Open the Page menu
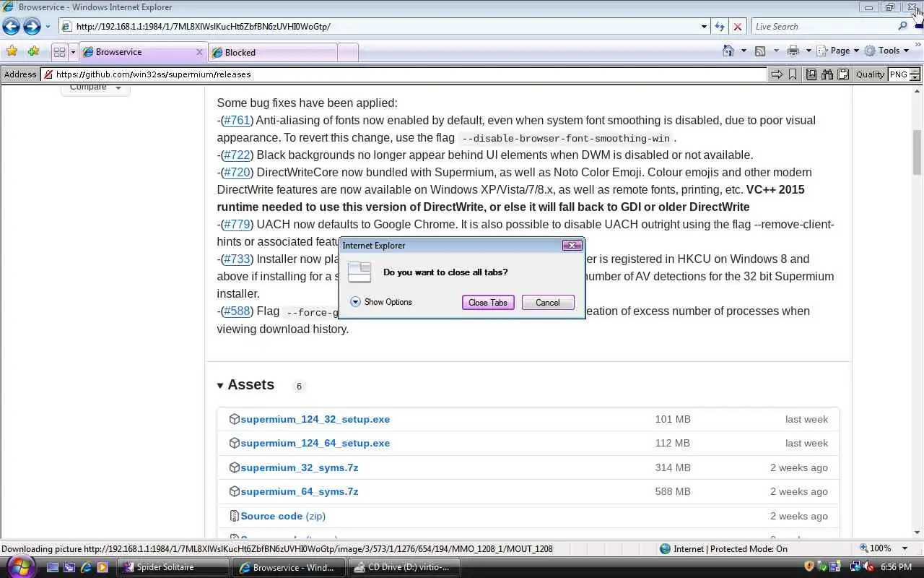Image resolution: width=924 pixels, height=578 pixels. pyautogui.click(x=837, y=51)
